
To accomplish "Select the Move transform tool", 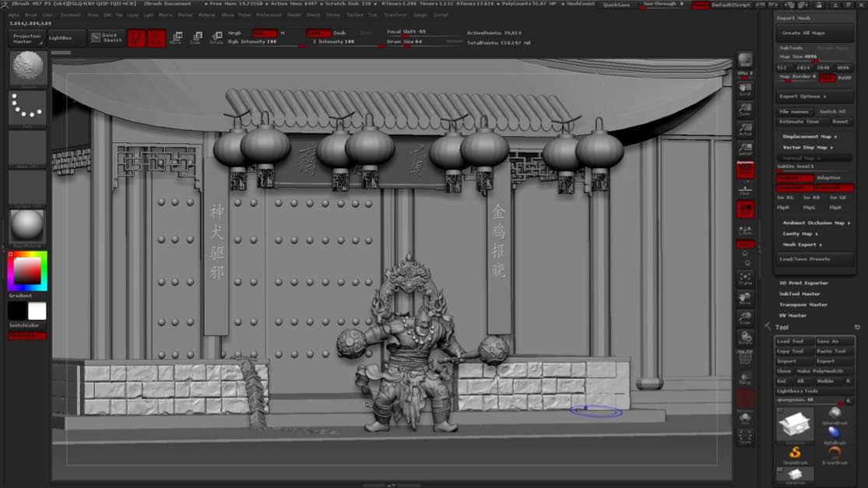I will pyautogui.click(x=176, y=37).
